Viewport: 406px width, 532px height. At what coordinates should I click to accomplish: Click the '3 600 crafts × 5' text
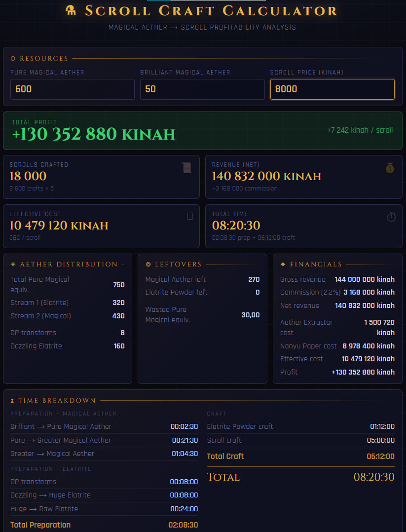tap(32, 189)
